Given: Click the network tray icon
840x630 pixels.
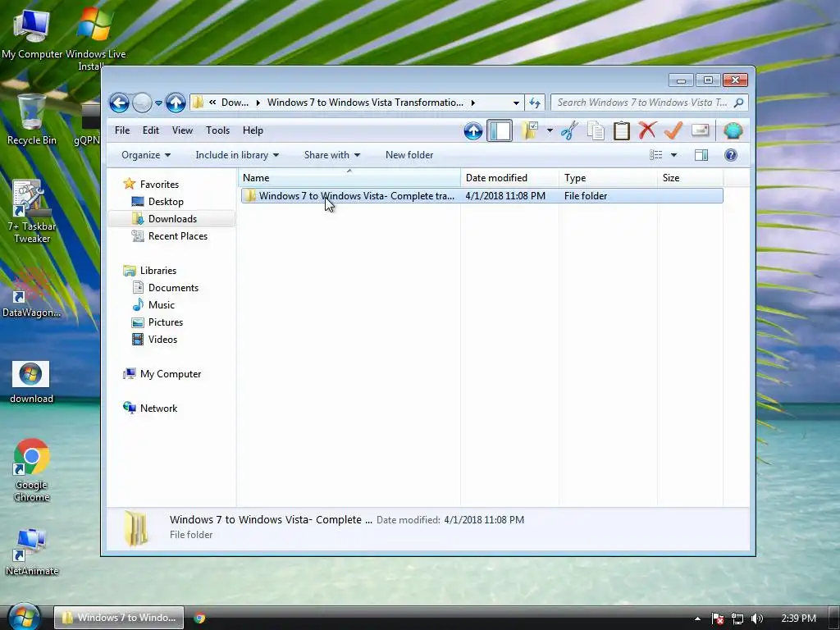Looking at the screenshot, I should (737, 619).
